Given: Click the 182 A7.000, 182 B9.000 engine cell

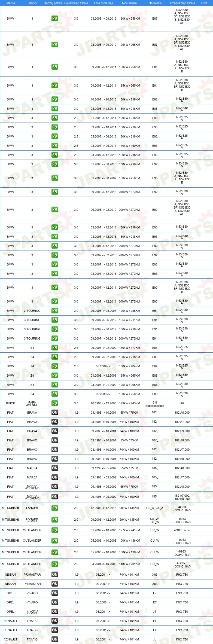Looking at the screenshot, I should pos(182,497).
